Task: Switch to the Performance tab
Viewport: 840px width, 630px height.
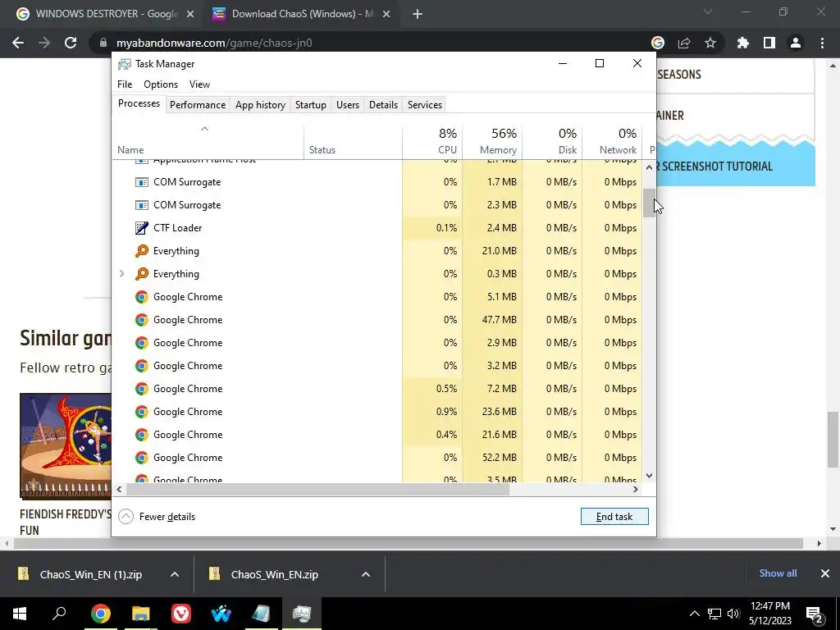Action: point(198,105)
